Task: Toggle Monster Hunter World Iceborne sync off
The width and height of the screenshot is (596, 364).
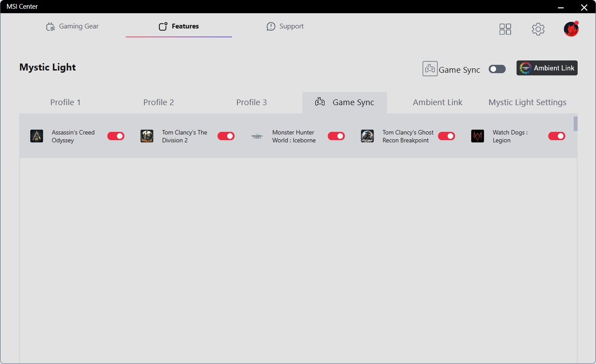Action: tap(336, 136)
